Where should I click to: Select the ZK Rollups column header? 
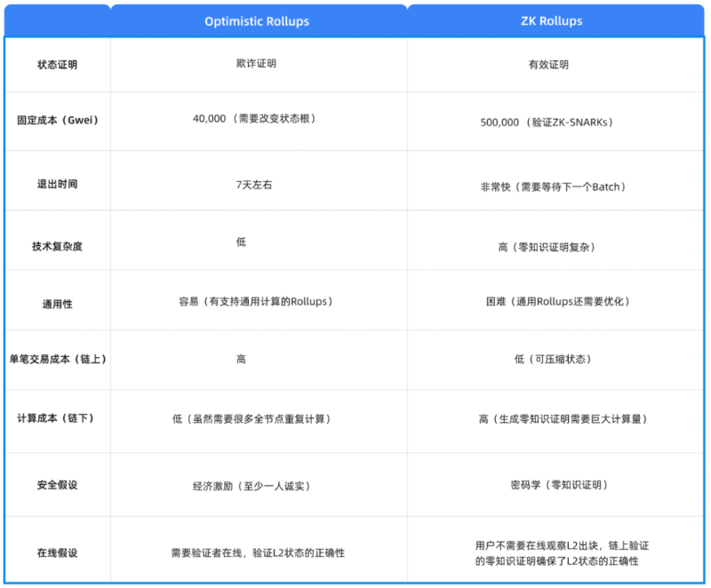551,21
